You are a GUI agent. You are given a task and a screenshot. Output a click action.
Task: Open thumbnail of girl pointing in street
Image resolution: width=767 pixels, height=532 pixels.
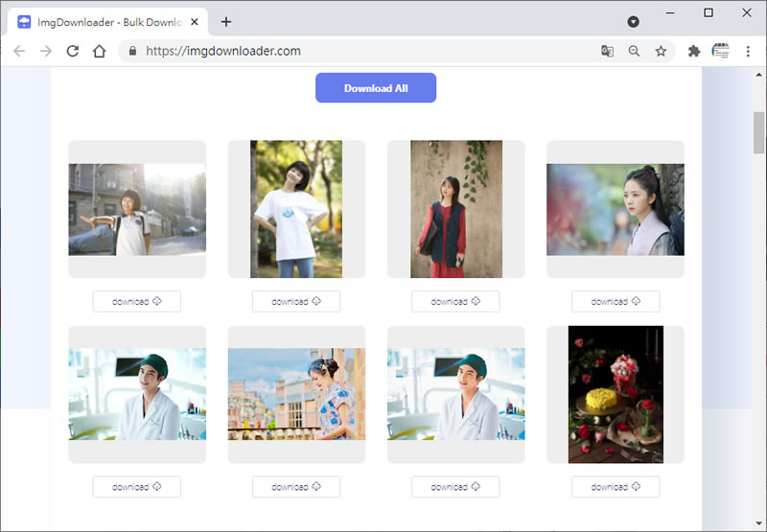137,209
